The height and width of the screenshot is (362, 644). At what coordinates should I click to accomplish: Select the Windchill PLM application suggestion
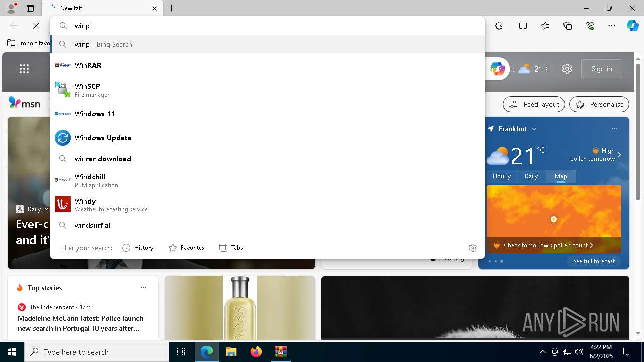coord(267,180)
